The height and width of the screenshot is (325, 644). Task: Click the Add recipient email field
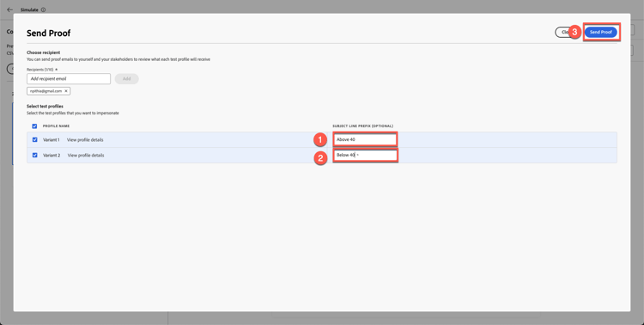69,78
